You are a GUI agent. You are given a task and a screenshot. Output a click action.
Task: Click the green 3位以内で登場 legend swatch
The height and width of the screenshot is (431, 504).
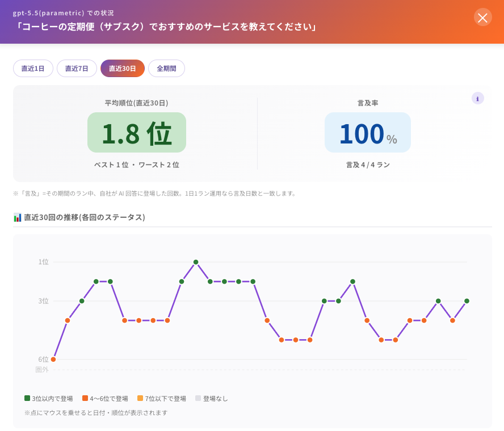coord(27,398)
